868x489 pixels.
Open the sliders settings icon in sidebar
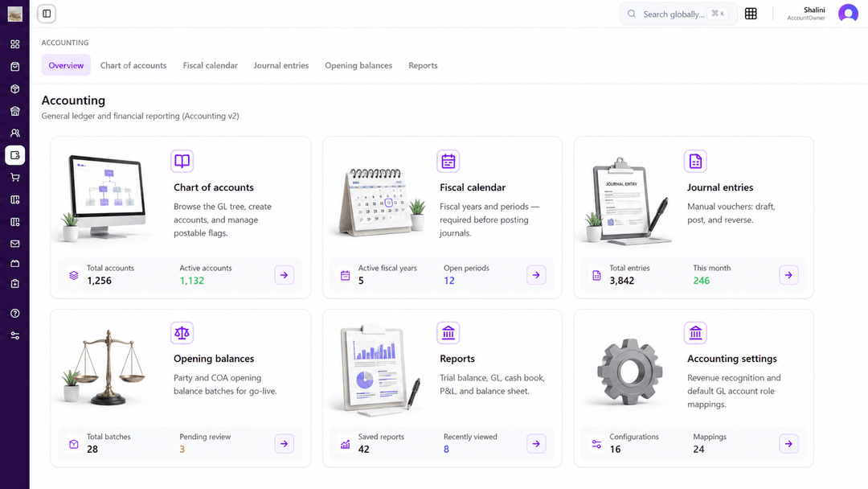coord(15,335)
